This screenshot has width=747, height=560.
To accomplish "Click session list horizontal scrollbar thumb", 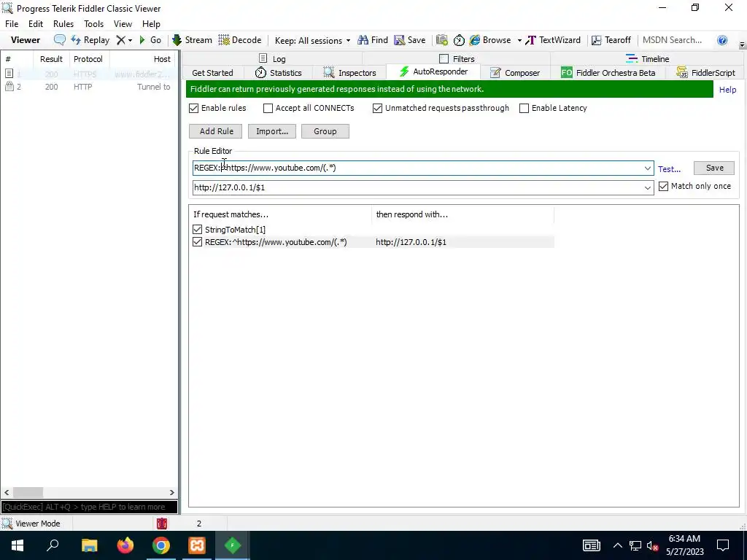I will coord(28,492).
